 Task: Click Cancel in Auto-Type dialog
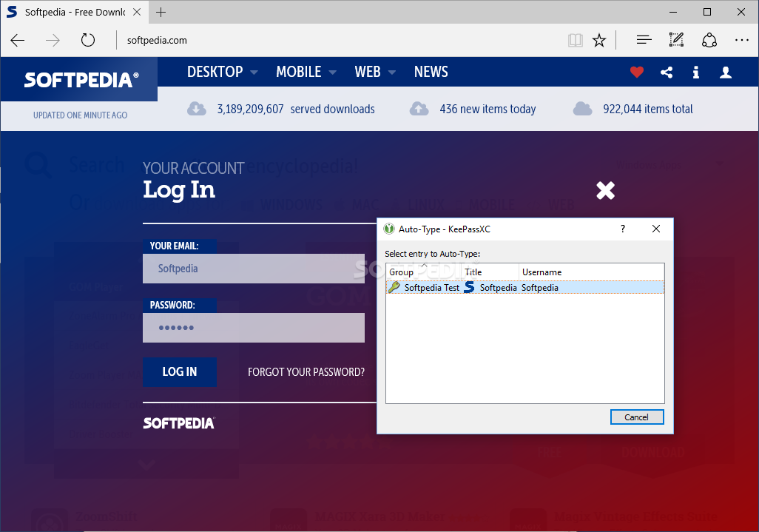(636, 417)
